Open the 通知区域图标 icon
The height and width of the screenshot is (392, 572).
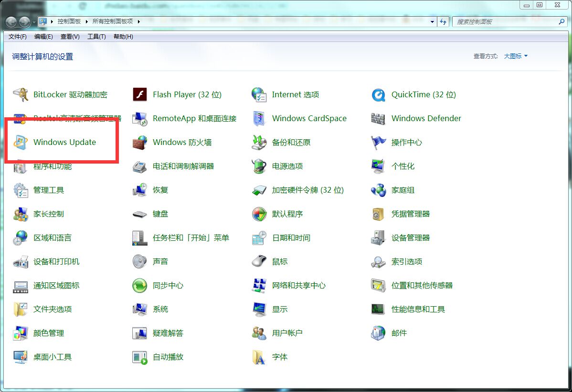pyautogui.click(x=21, y=287)
